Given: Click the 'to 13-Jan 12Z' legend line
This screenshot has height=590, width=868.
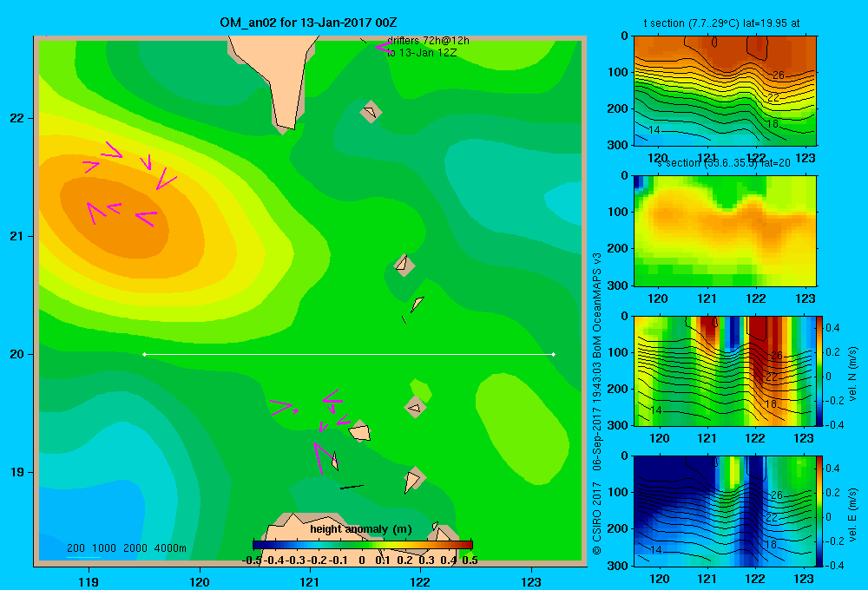Looking at the screenshot, I should [422, 53].
